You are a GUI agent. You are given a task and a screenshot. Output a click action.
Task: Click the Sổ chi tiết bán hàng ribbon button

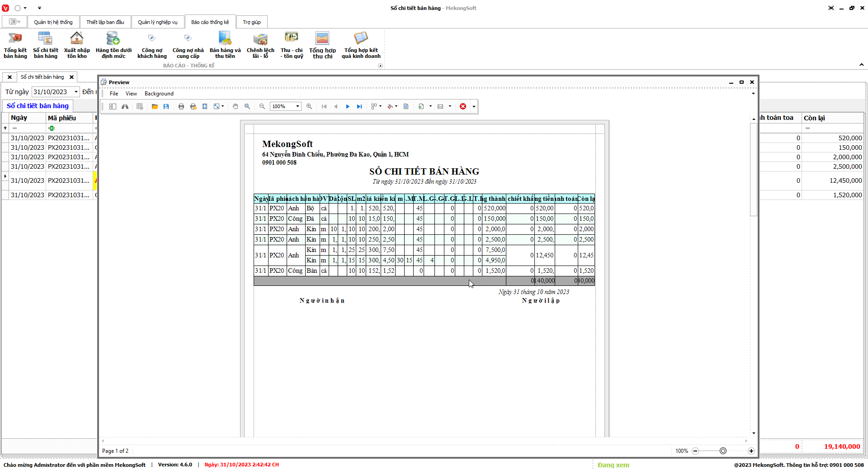(46, 45)
